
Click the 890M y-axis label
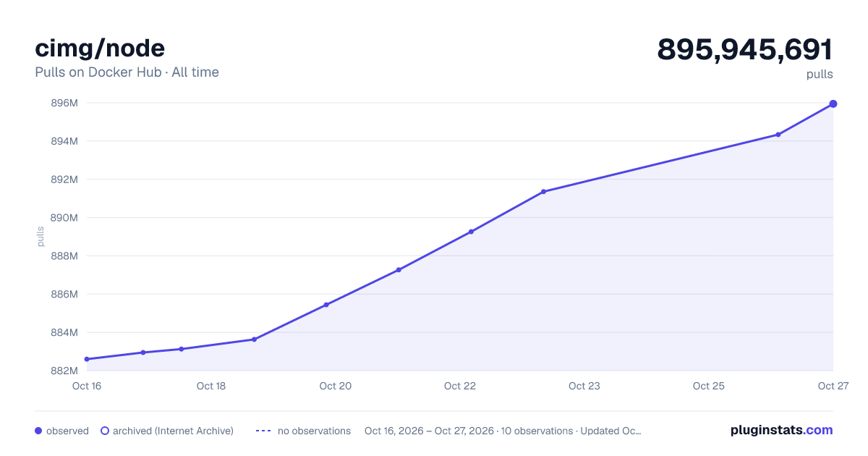[x=64, y=218]
